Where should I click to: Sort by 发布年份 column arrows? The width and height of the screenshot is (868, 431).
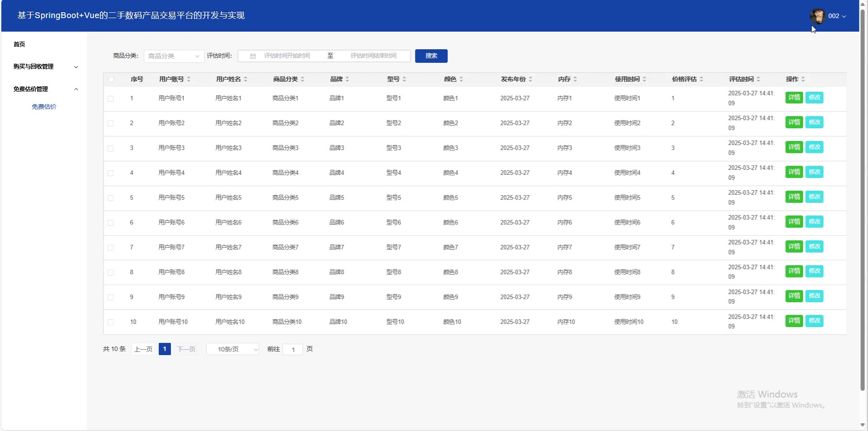530,80
